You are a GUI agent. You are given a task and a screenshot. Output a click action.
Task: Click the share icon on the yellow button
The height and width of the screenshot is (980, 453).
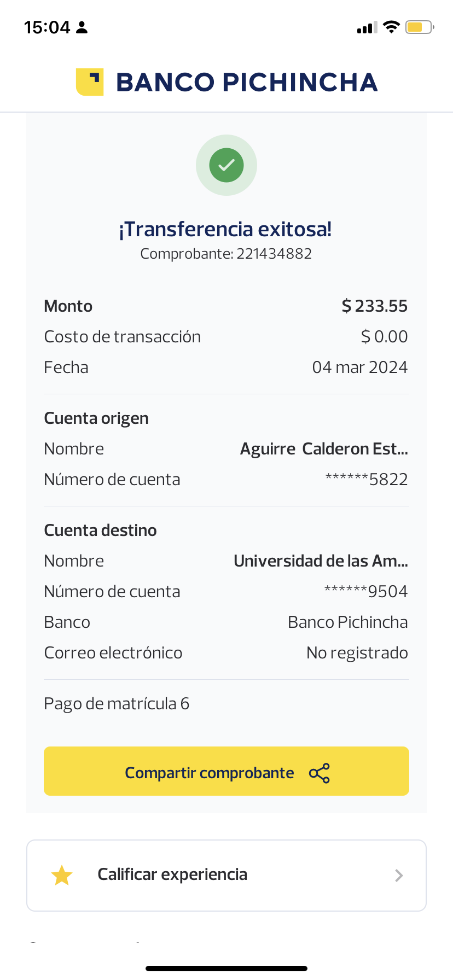click(x=320, y=773)
